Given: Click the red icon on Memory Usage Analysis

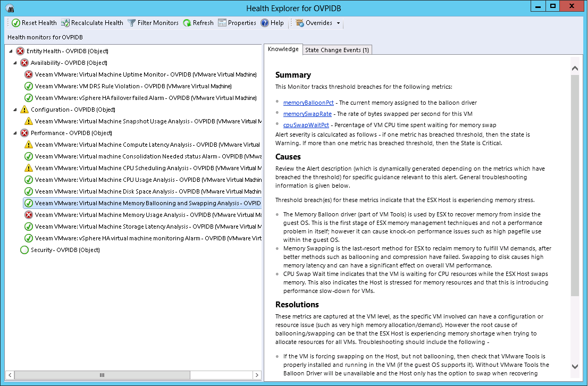Looking at the screenshot, I should [29, 215].
